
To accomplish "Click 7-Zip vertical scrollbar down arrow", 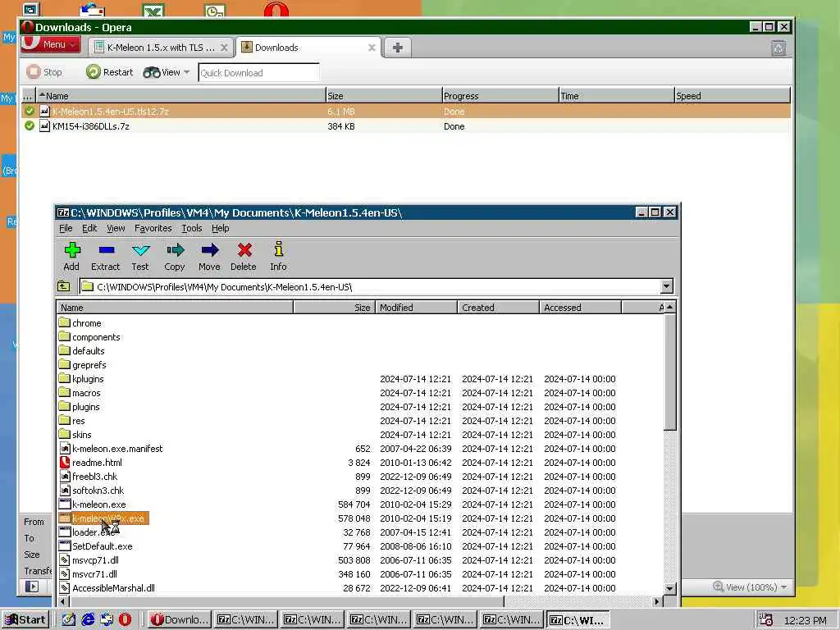I will coord(669,589).
